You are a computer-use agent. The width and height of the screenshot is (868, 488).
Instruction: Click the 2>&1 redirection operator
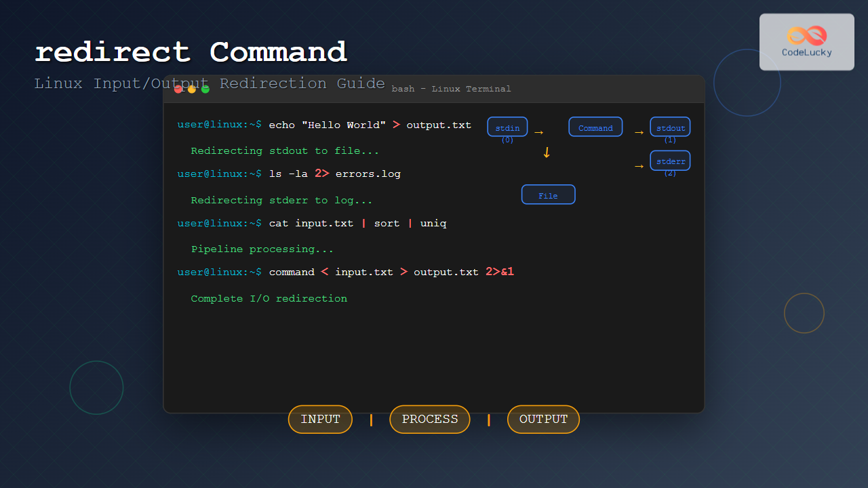point(500,272)
